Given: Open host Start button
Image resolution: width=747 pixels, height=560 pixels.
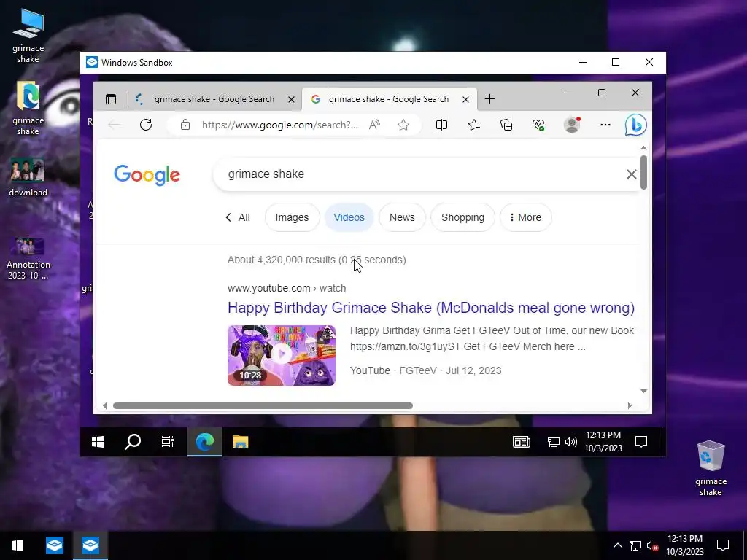Looking at the screenshot, I should point(18,545).
